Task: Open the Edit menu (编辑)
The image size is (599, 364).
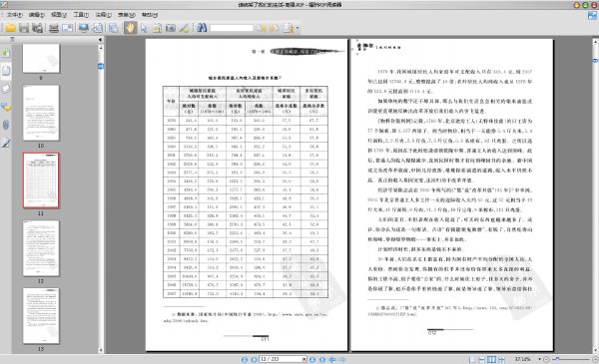Action: (37, 15)
